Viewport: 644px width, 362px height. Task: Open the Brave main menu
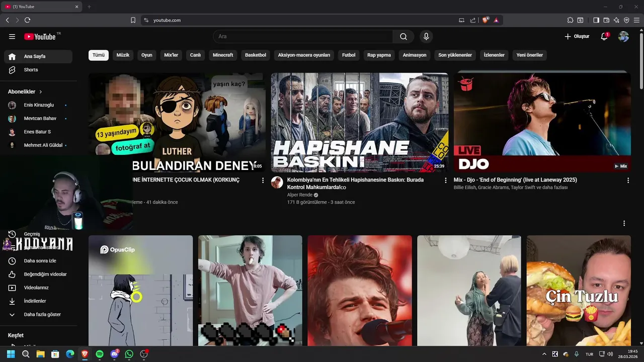[636, 20]
